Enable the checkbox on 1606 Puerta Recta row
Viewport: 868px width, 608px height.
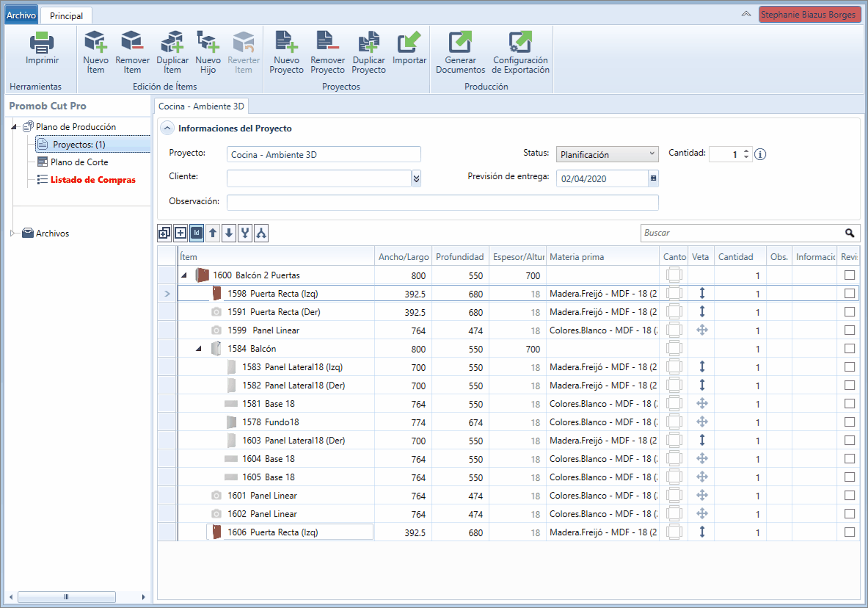[849, 532]
